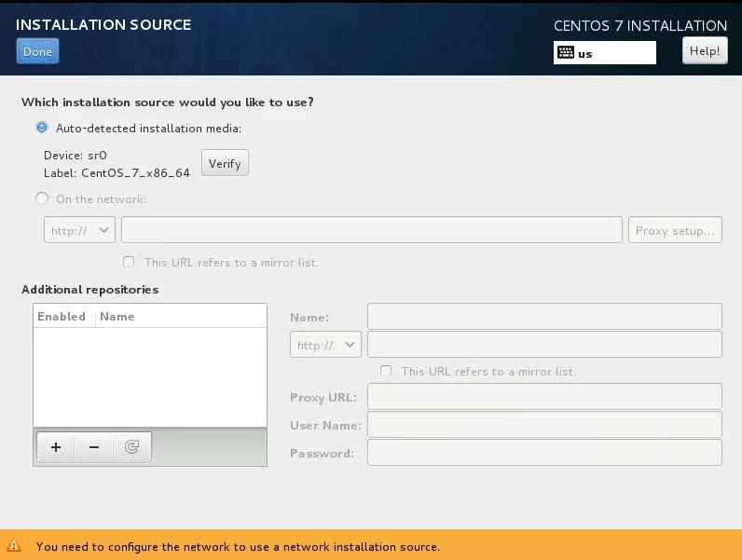Open Proxy setup dialog

tap(675, 230)
